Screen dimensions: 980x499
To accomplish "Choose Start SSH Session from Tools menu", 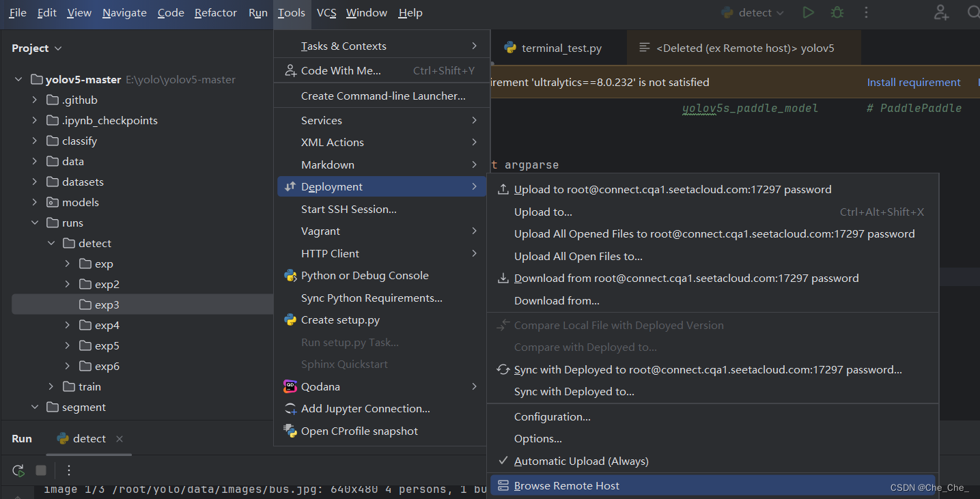I will (348, 209).
